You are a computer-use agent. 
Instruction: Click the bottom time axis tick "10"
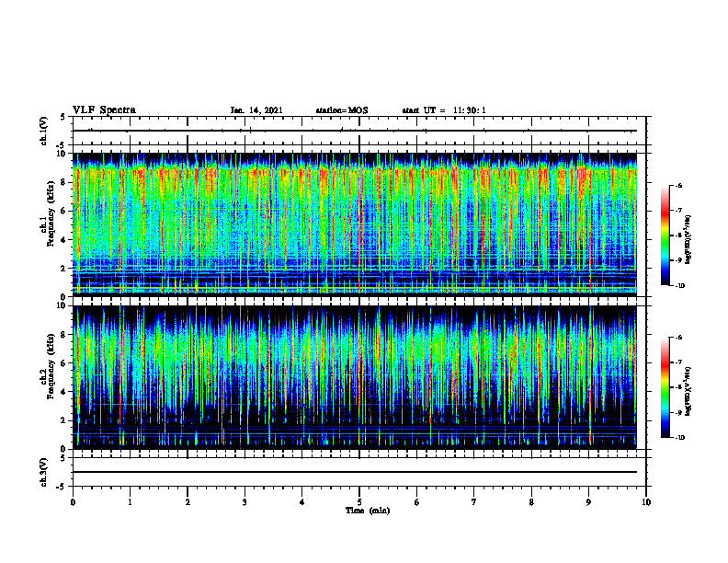[646, 502]
